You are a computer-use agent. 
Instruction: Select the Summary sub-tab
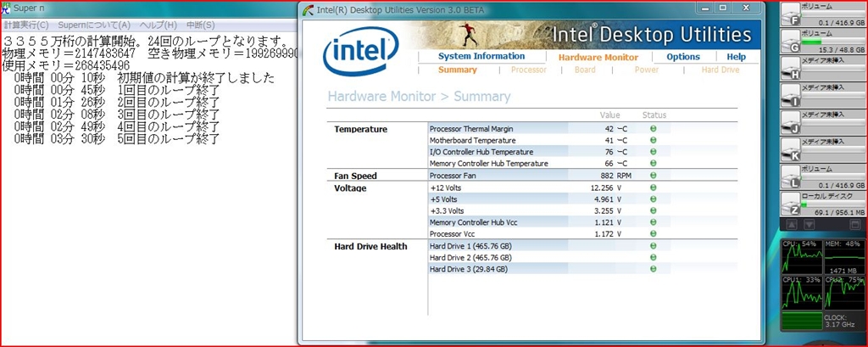[x=457, y=70]
